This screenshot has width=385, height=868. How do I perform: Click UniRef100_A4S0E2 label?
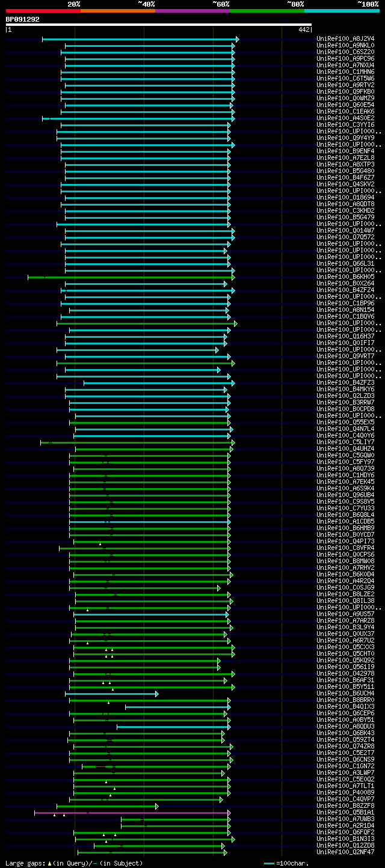(x=345, y=118)
